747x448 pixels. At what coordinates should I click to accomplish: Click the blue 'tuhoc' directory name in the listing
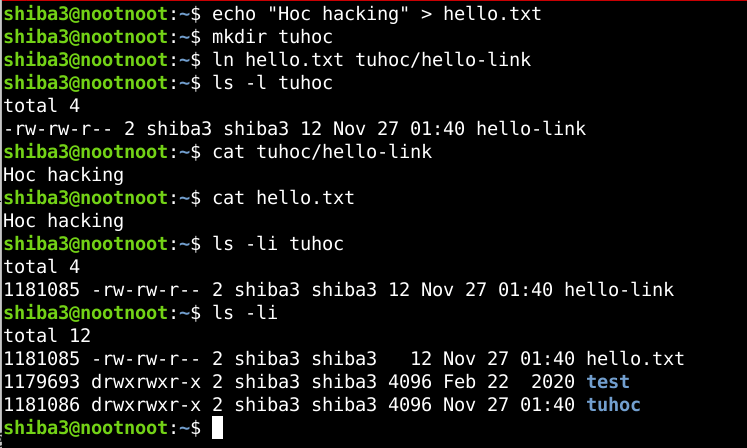click(613, 405)
